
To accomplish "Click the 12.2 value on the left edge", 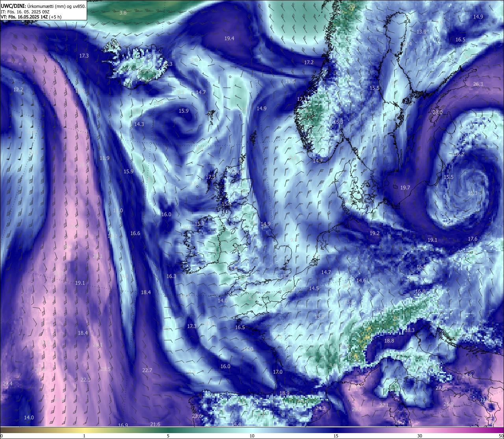I will [x=18, y=90].
